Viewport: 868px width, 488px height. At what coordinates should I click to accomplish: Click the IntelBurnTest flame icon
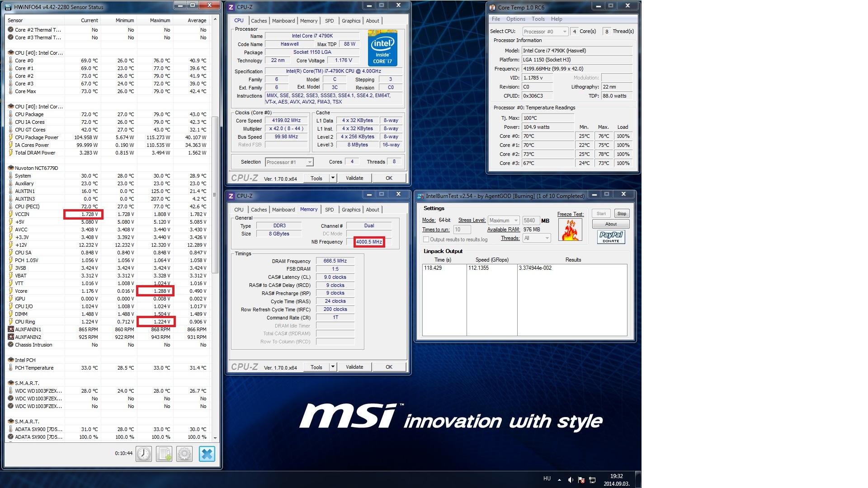pyautogui.click(x=570, y=230)
